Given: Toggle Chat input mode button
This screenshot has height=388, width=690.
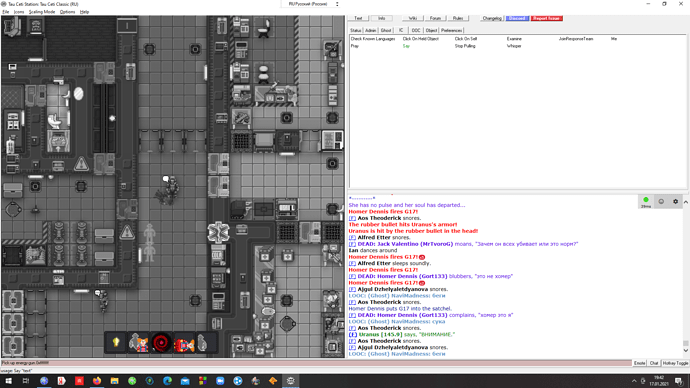Looking at the screenshot, I should pyautogui.click(x=653, y=363).
